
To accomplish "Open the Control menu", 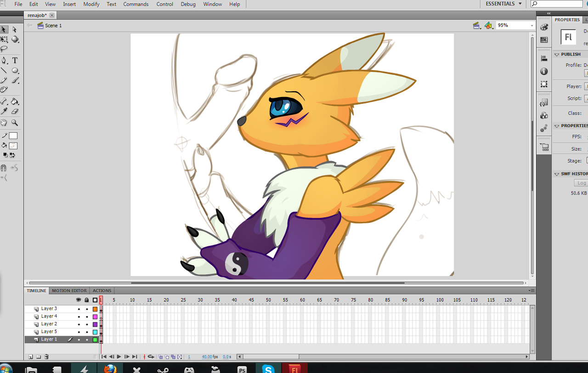I will 165,4.
